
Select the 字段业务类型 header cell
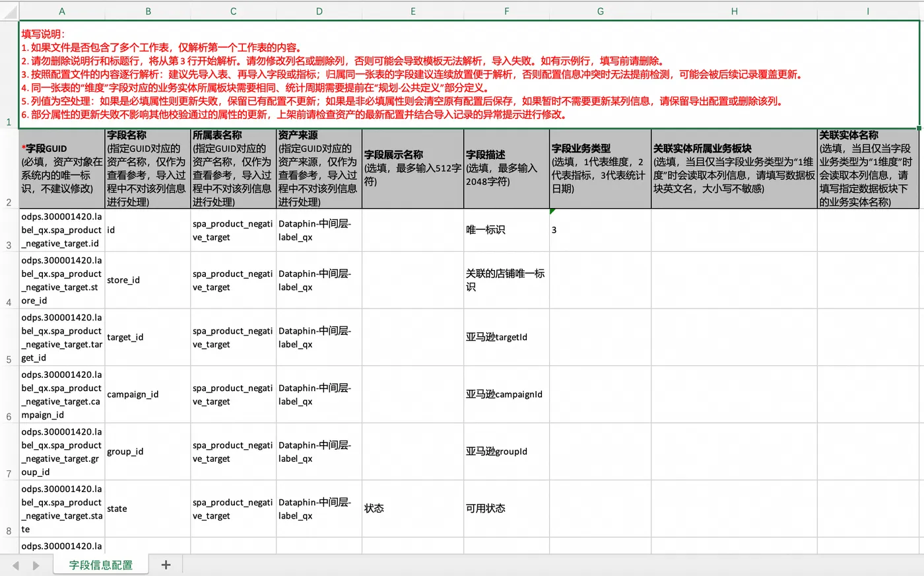point(601,169)
